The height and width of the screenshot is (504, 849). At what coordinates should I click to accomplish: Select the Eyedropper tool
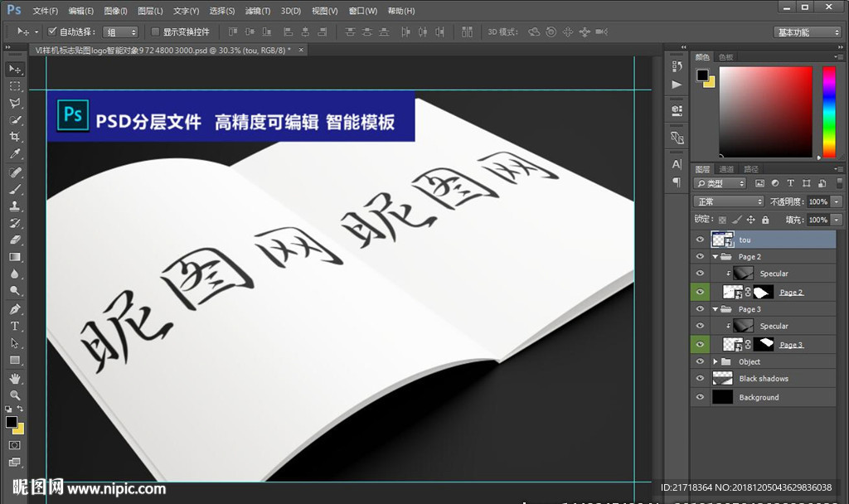pos(15,155)
